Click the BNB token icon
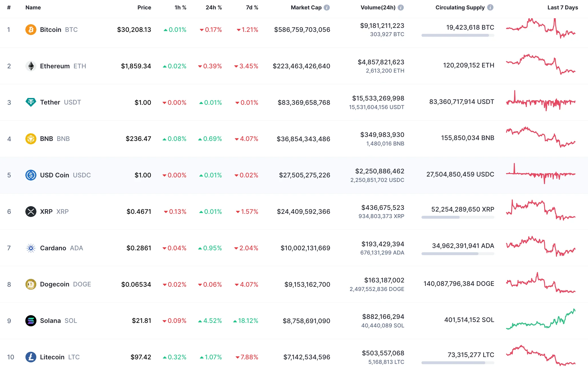Viewport: 588px width, 373px height. [x=31, y=139]
